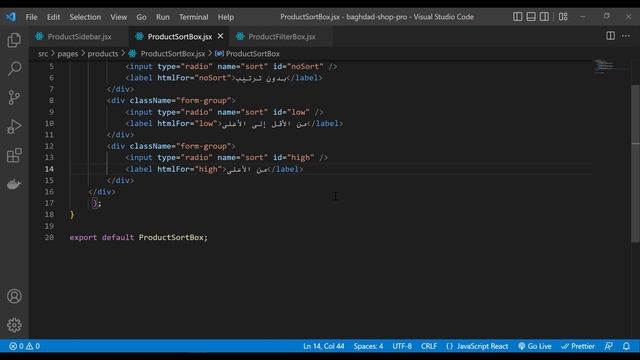Open the Run and Debug view
The width and height of the screenshot is (640, 360).
coord(14,127)
